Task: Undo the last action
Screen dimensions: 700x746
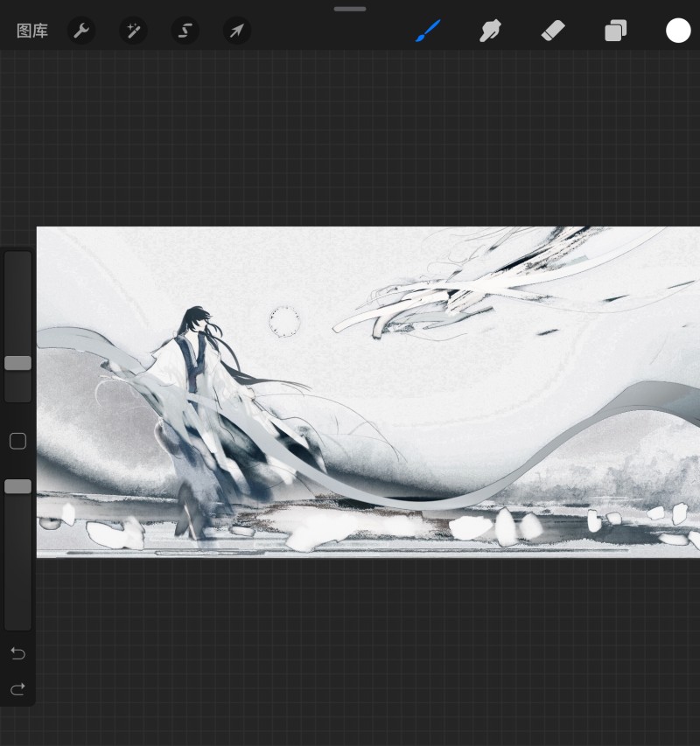Action: [x=18, y=653]
